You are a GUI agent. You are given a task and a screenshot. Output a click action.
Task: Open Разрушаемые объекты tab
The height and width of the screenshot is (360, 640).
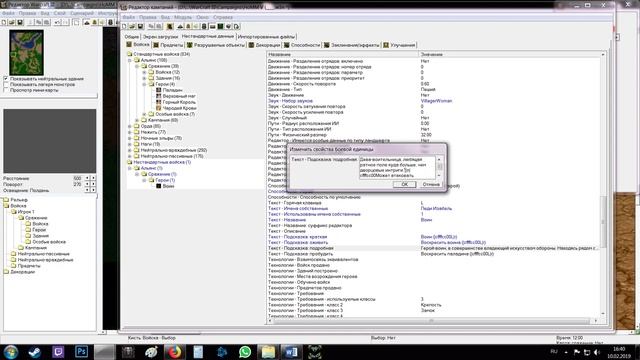tap(216, 45)
